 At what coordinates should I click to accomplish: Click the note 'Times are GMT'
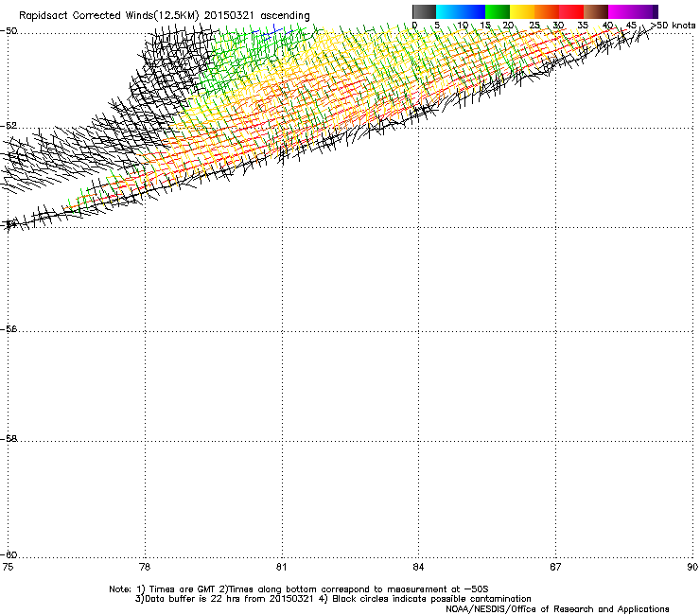tap(183, 589)
